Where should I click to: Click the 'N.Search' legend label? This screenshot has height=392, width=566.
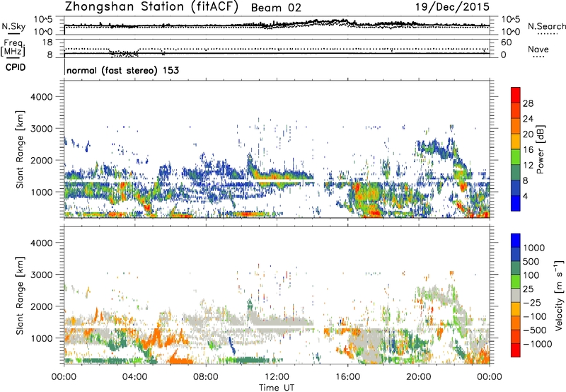546,26
